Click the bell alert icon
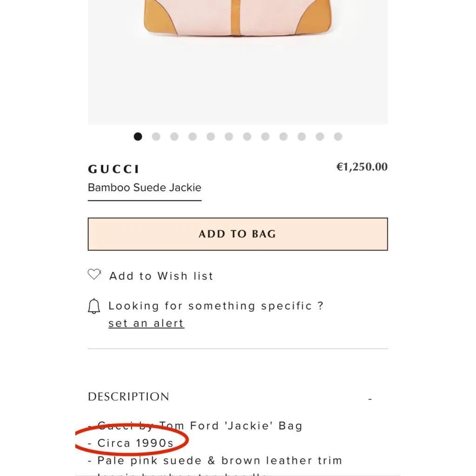Screen dimensions: 476x476 coord(94,306)
